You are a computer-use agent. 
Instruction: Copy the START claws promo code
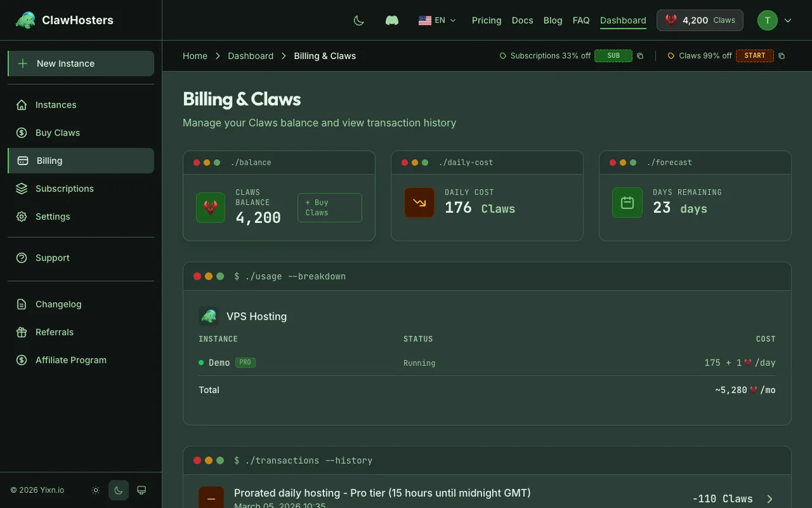pos(781,56)
